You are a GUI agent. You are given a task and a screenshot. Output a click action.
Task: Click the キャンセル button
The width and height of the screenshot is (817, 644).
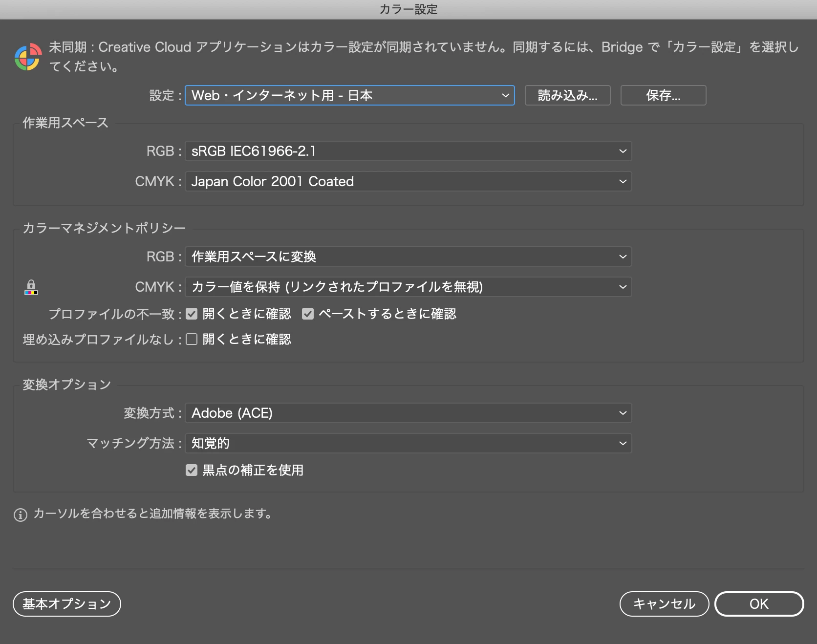664,604
